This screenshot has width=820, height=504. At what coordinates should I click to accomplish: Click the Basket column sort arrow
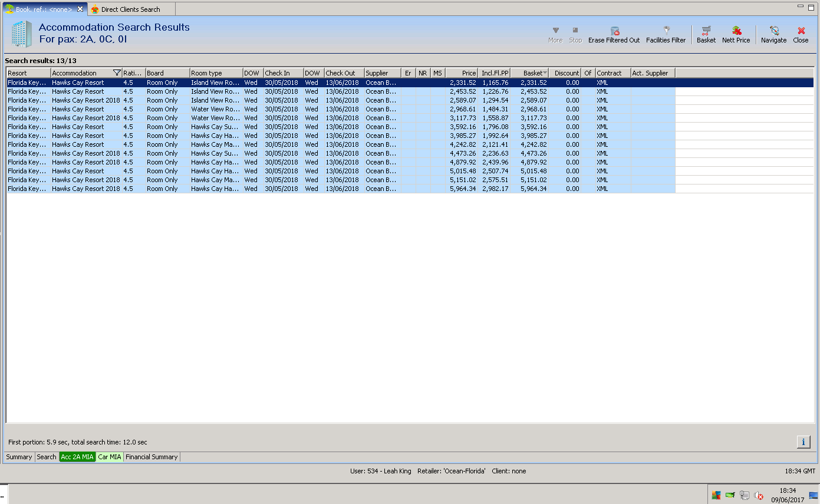tap(545, 73)
